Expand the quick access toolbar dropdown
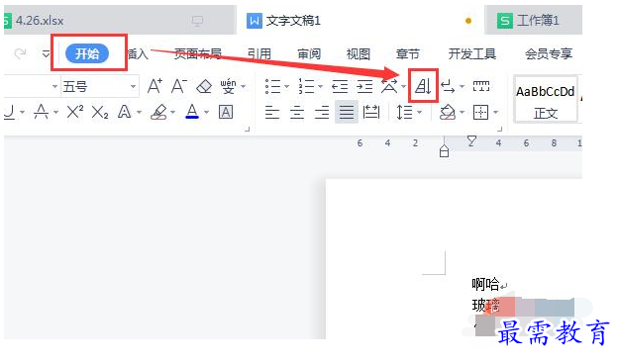The width and height of the screenshot is (618, 364). [x=47, y=53]
